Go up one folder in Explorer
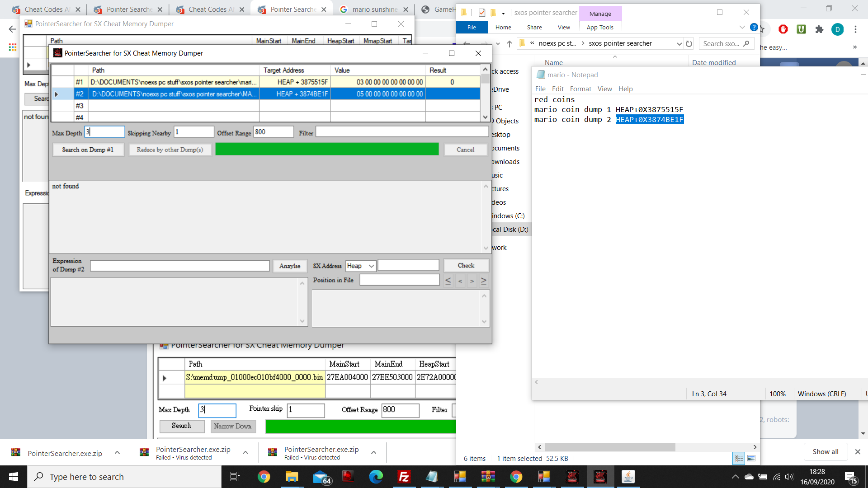 [509, 43]
